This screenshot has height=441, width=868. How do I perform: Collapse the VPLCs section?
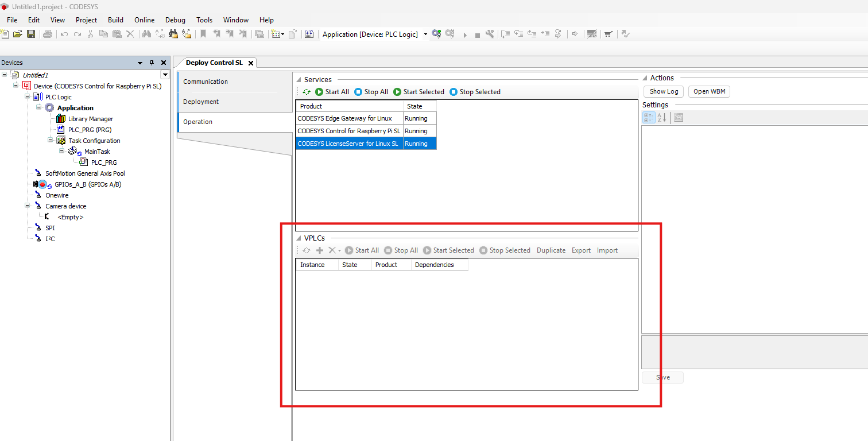click(x=299, y=238)
